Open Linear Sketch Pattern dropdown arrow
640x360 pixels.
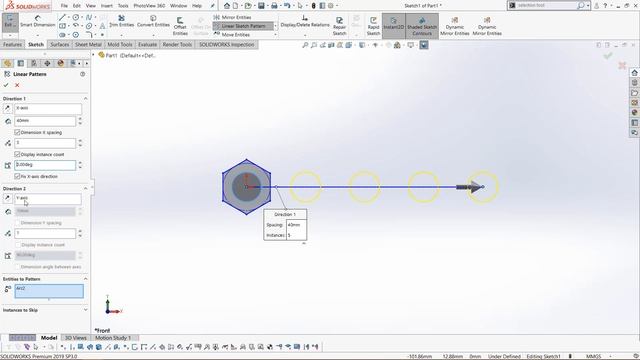pos(276,26)
